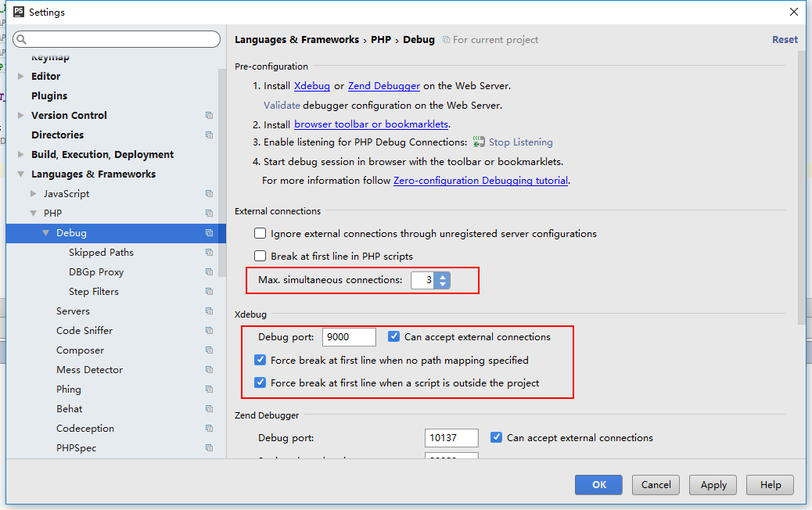Close the Settings dialog window
812x510 pixels.
click(x=794, y=12)
